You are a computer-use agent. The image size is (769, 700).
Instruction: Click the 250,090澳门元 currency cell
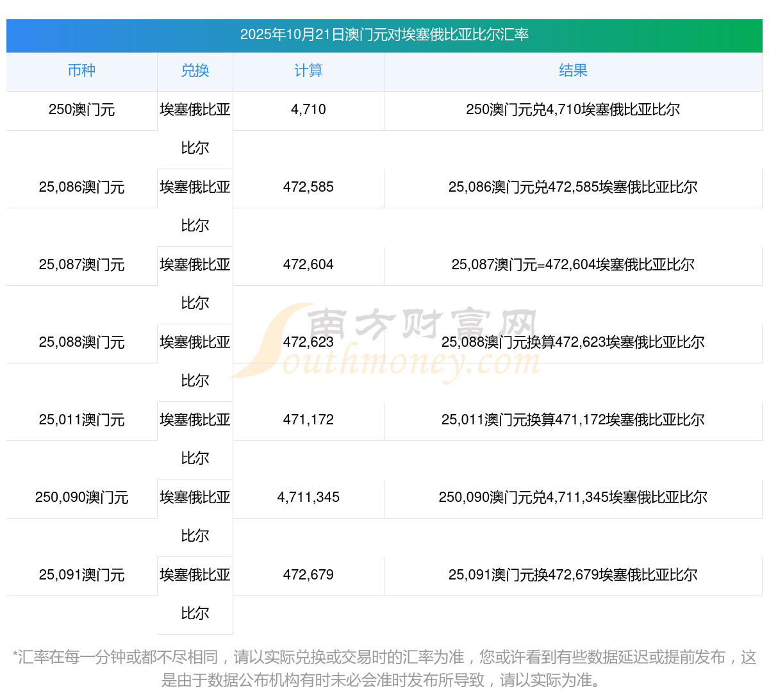point(81,497)
